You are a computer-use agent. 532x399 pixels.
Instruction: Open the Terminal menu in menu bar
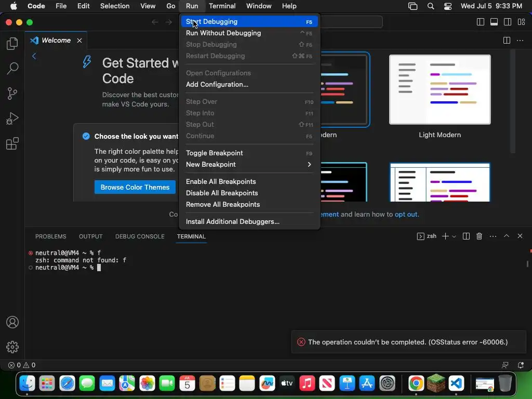pos(222,6)
